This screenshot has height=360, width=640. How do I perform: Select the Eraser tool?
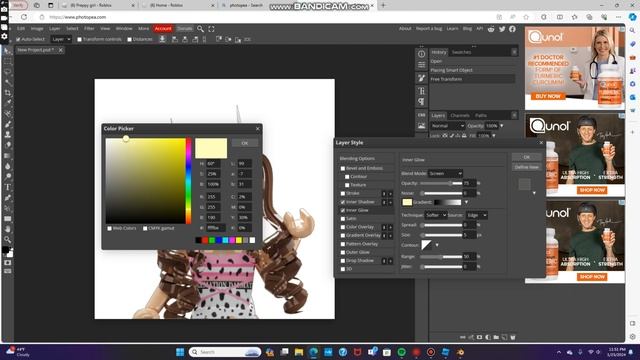pyautogui.click(x=8, y=145)
